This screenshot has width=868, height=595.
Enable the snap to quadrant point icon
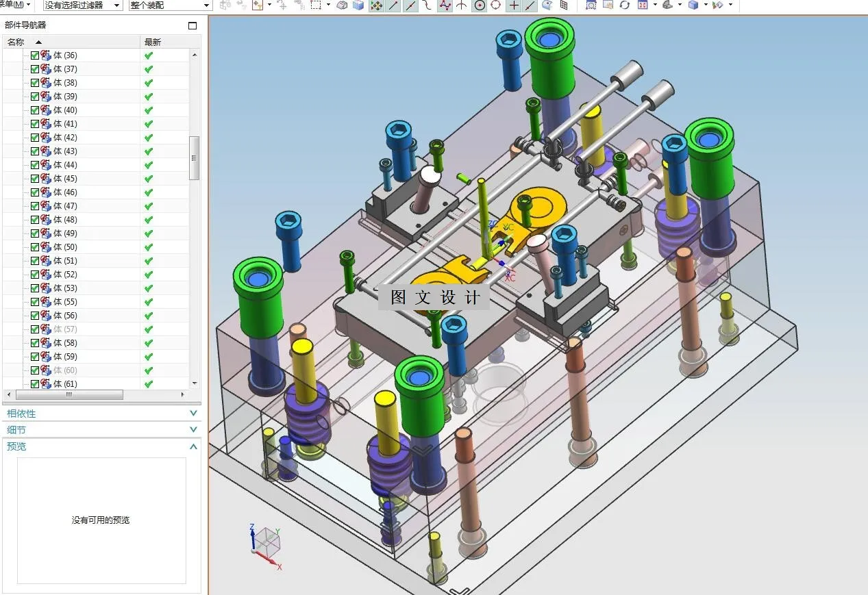(496, 5)
